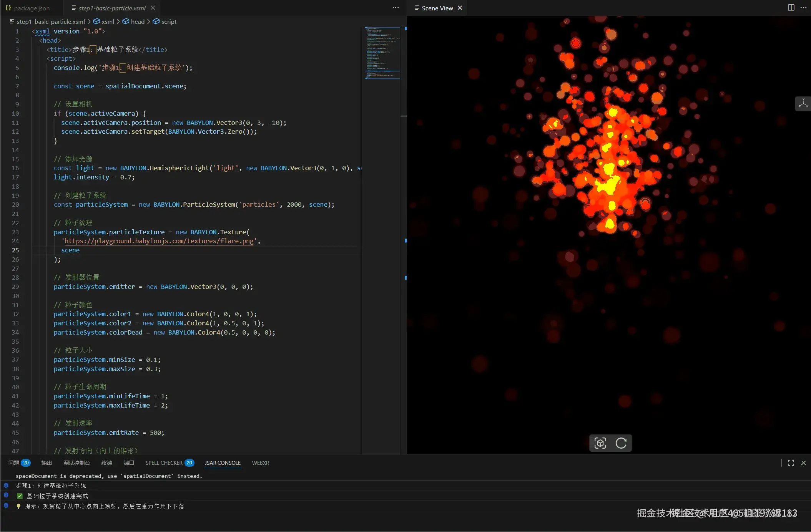Image resolution: width=811 pixels, height=532 pixels.
Task: Click the 3D view capture icon in Scene View
Action: [x=600, y=443]
